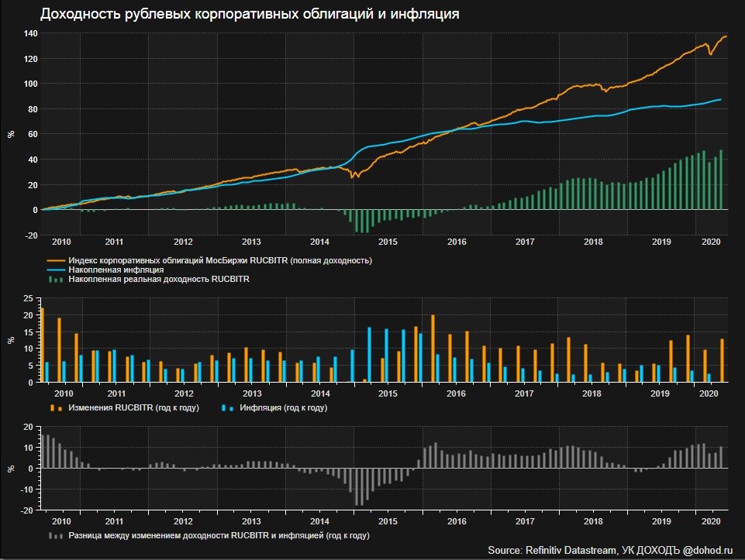Viewport: 745px width, 560px height.
Task: Click the 2020 label on middle chart axis
Action: pos(709,393)
